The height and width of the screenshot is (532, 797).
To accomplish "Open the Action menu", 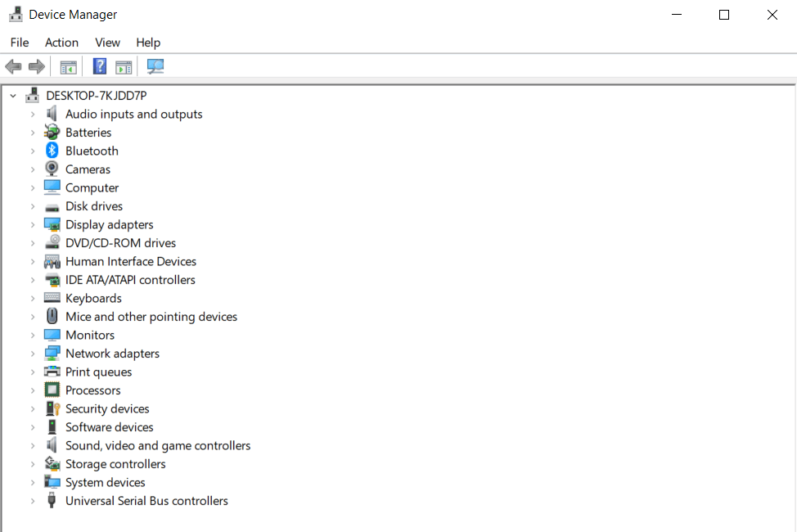I will [61, 43].
